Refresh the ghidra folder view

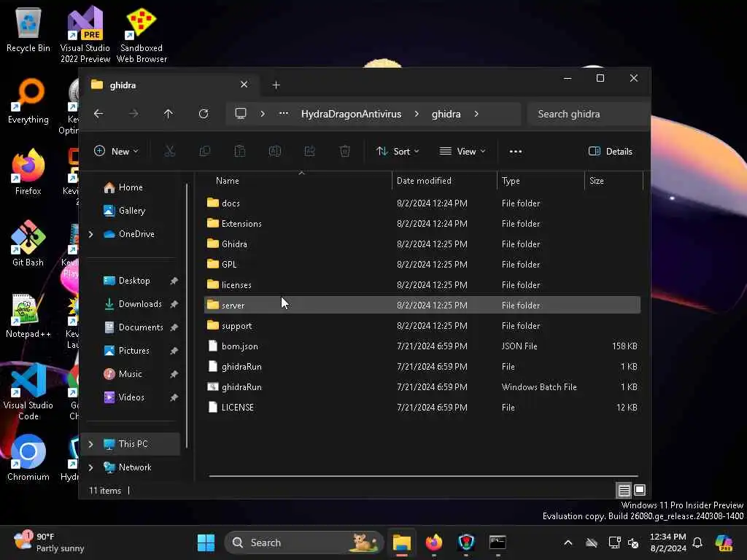pos(204,114)
